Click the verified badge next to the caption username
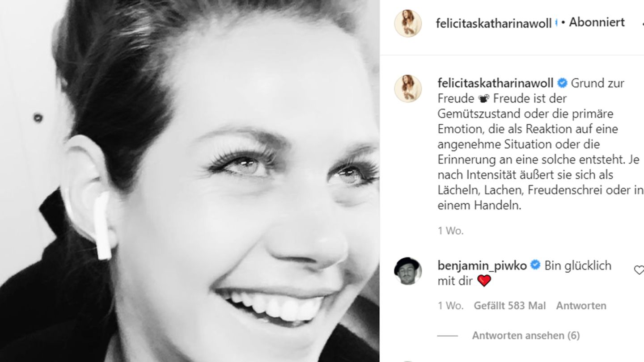 click(x=562, y=83)
